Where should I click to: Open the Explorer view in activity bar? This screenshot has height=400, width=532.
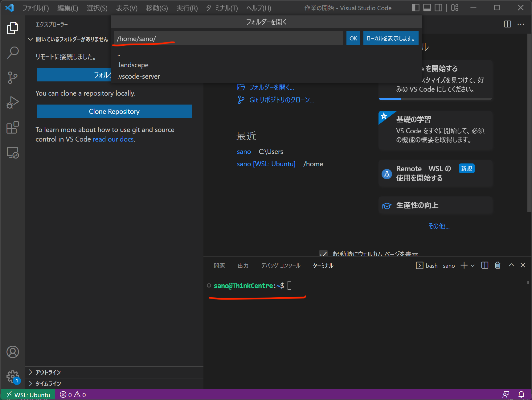13,28
